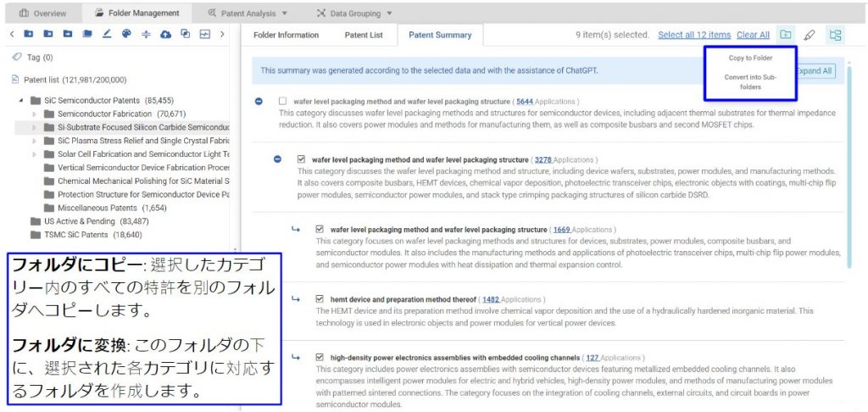The width and height of the screenshot is (868, 412).
Task: Click the Patent Analysis magnifier icon
Action: (213, 13)
